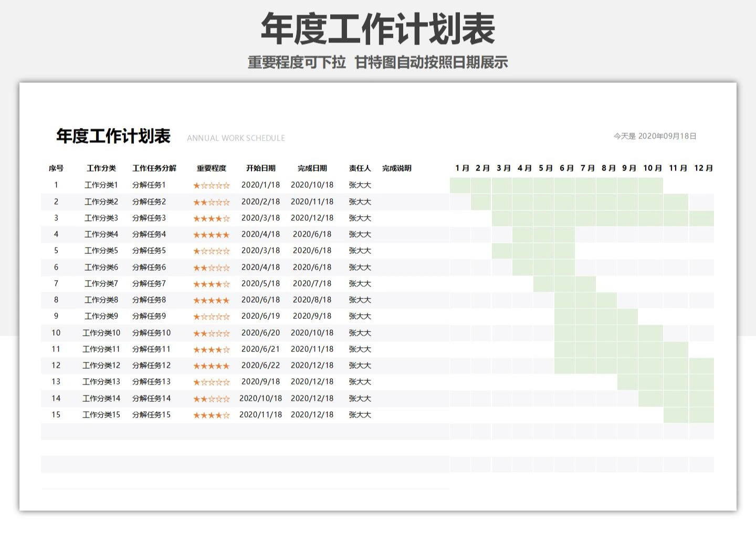The height and width of the screenshot is (534, 756).
Task: Select the one-star rating beside 分解任务9
Action: 211,316
